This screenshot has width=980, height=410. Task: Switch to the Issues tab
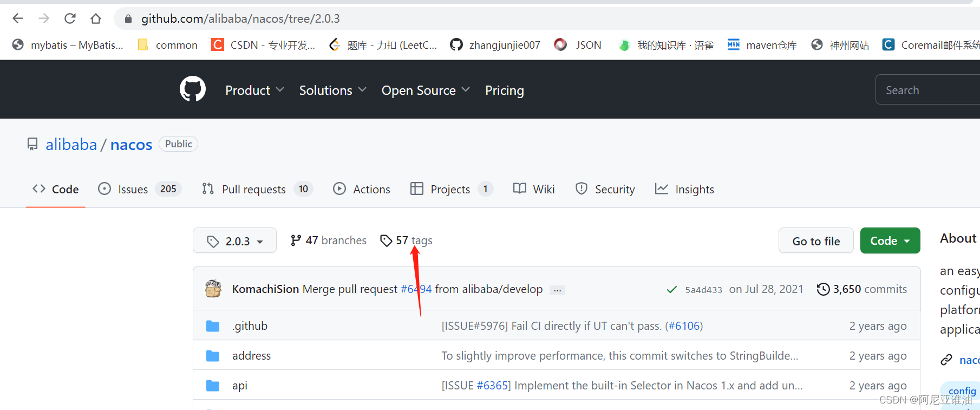[x=139, y=189]
